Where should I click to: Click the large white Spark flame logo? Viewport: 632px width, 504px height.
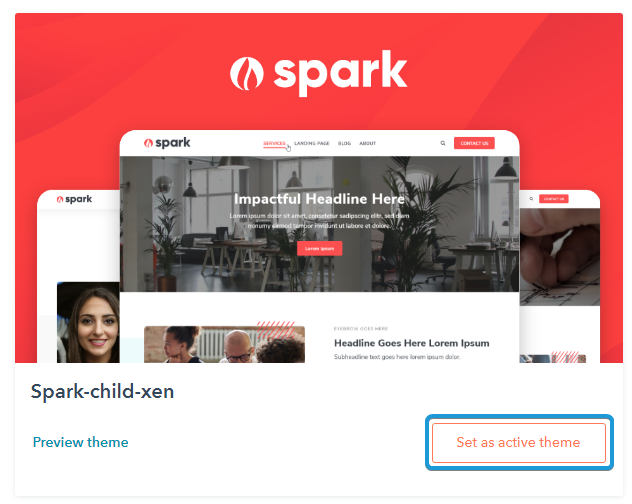click(319, 73)
